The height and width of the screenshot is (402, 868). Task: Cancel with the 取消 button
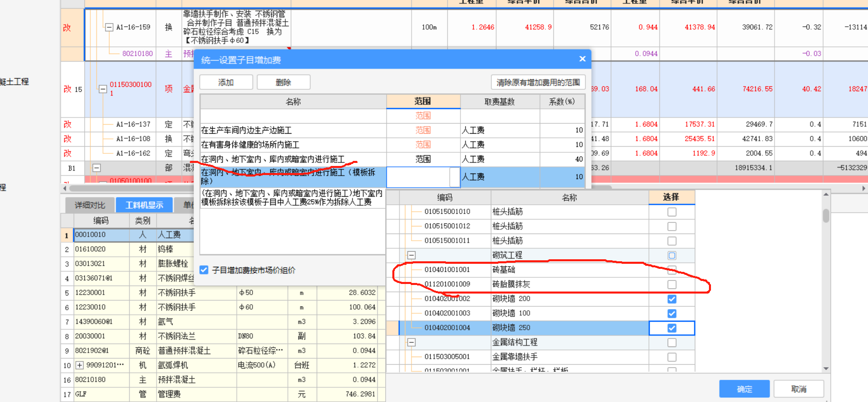[x=799, y=389]
